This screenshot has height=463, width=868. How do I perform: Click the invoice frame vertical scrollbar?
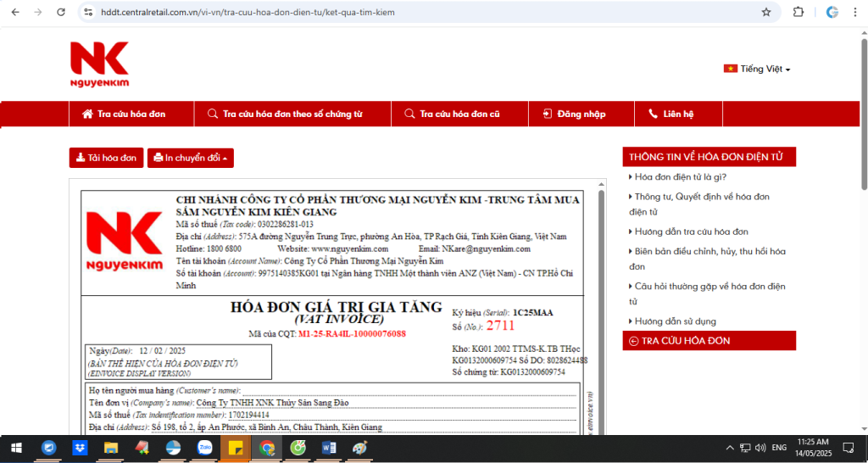click(602, 310)
